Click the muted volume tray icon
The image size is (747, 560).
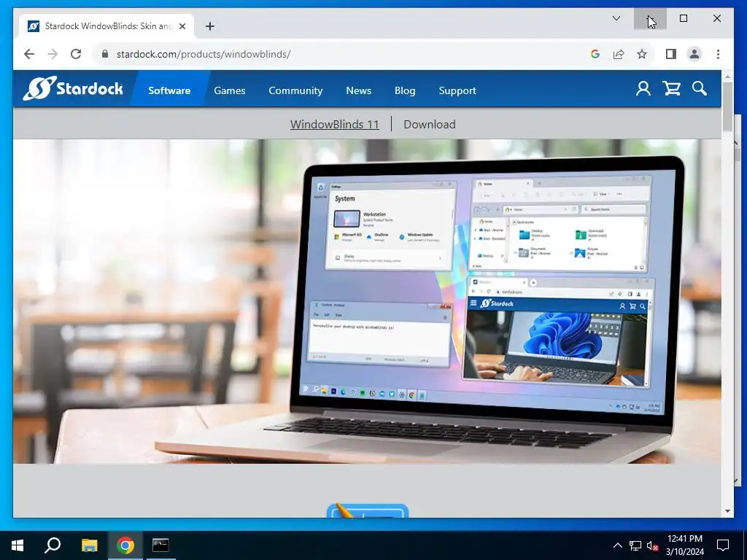(x=652, y=546)
